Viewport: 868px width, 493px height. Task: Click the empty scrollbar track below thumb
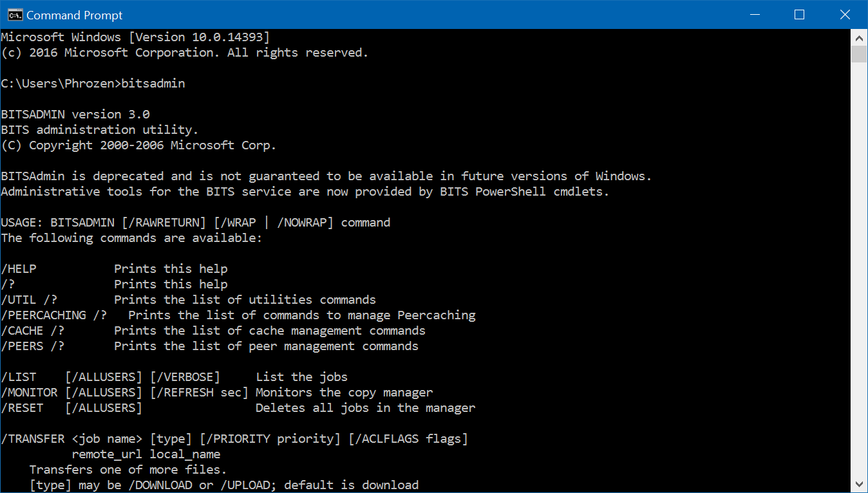pyautogui.click(x=859, y=269)
